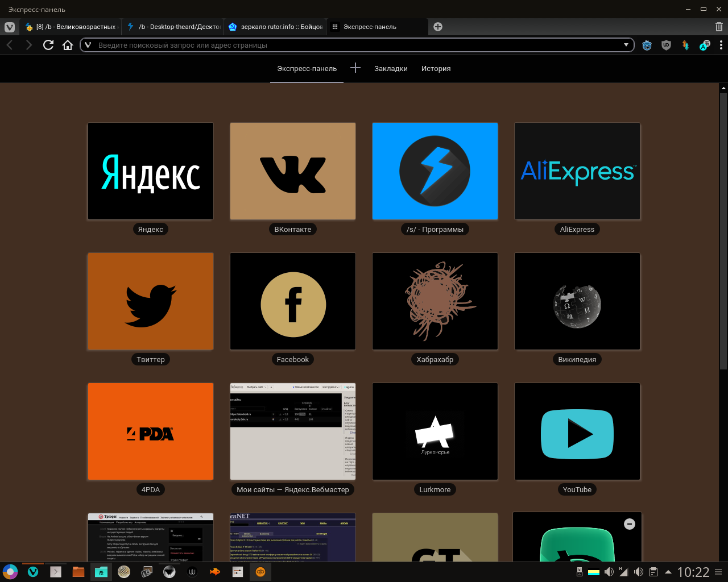This screenshot has height=582, width=728.
Task: Open the application launcher in taskbar
Action: pos(10,572)
